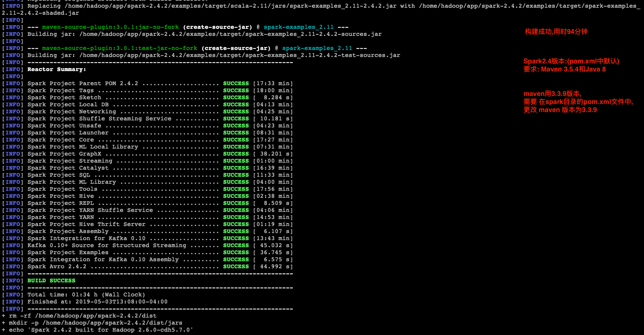Click the 'Spark Project Networking' row

(x=148, y=112)
